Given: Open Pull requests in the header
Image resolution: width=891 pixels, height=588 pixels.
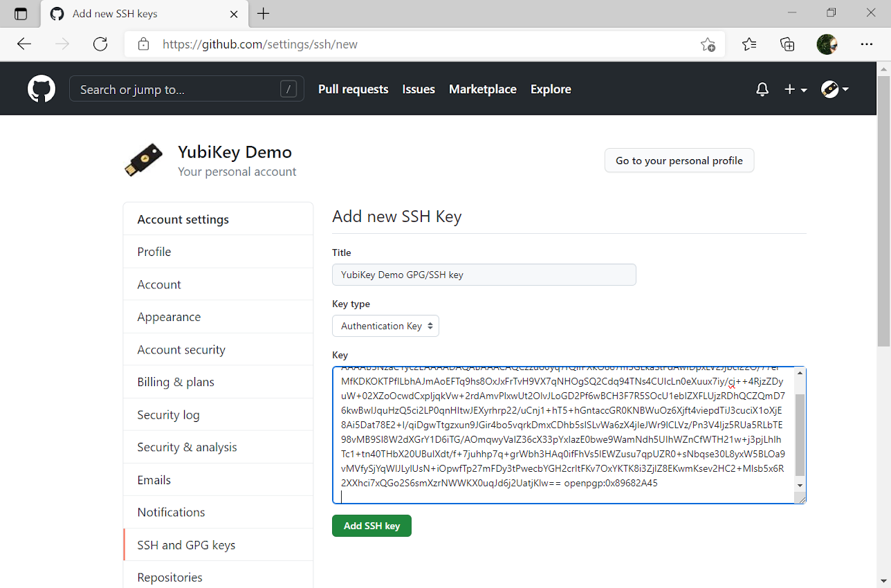Looking at the screenshot, I should 353,89.
